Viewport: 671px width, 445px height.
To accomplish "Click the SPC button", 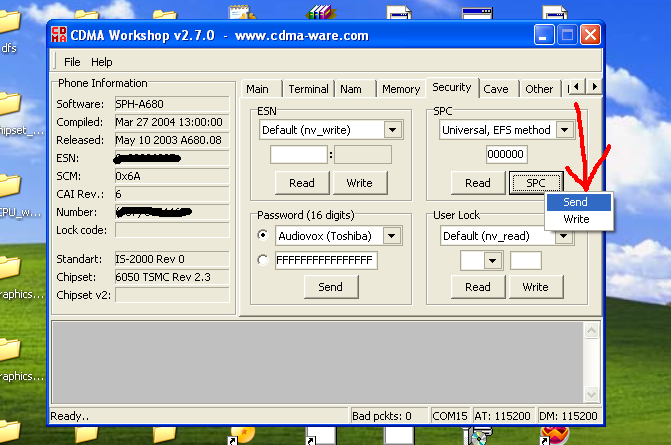I will coord(536,183).
